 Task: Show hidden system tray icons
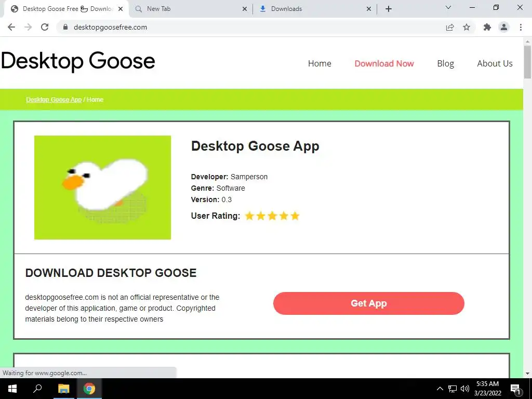[x=440, y=389]
